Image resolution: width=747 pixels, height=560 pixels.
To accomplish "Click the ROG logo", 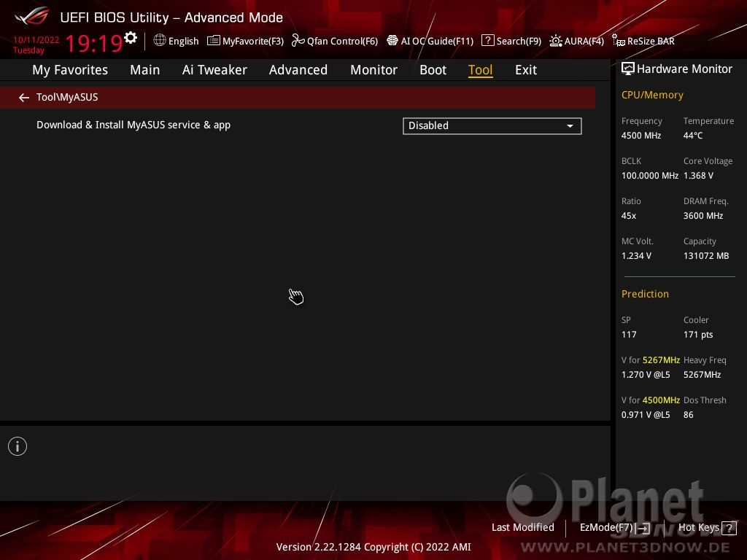I will [32, 17].
